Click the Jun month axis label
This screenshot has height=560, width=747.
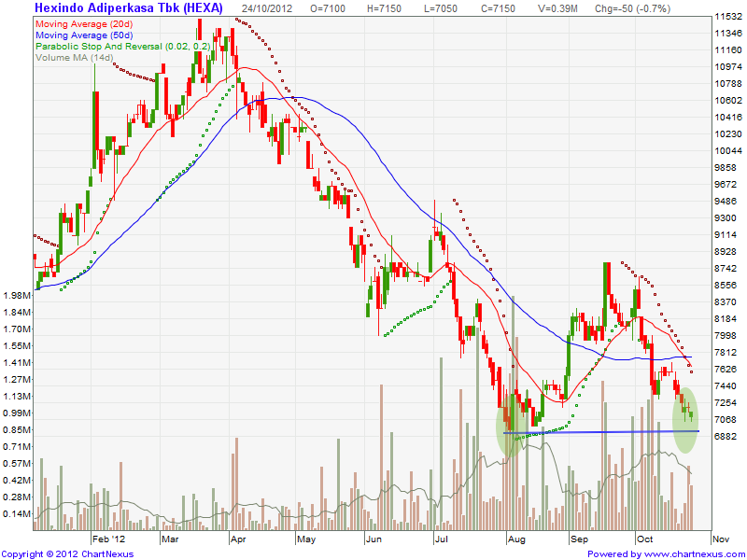coord(374,539)
